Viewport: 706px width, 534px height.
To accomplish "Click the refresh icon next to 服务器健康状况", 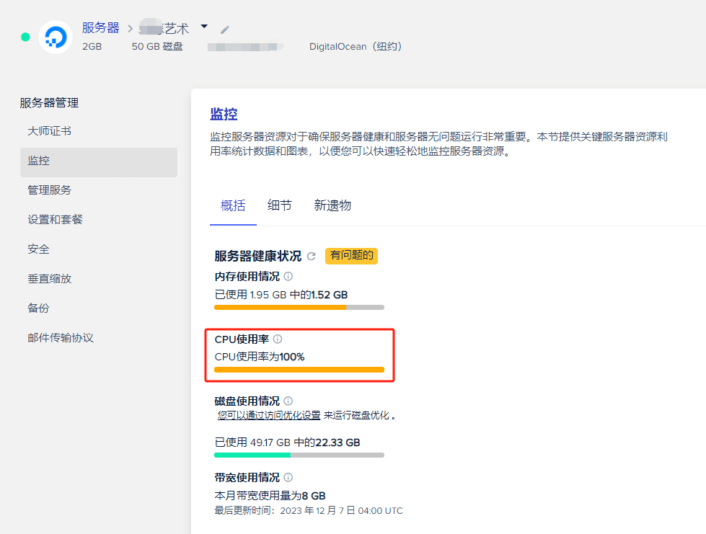I will (311, 257).
